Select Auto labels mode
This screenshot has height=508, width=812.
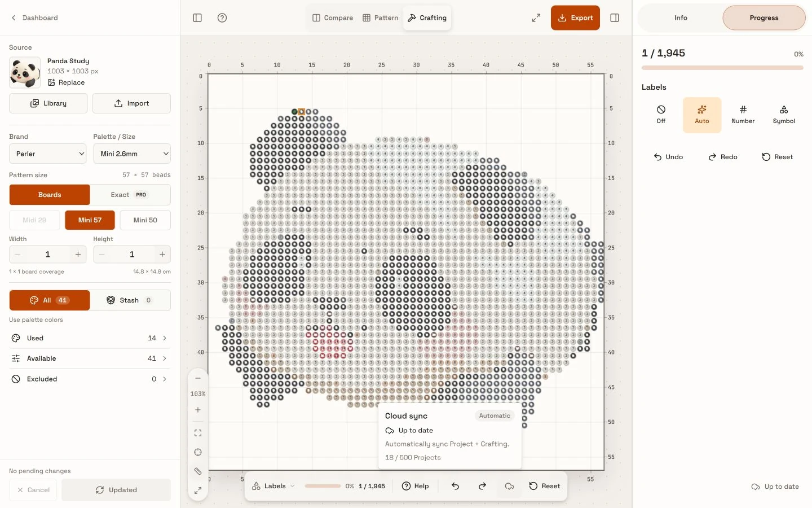point(702,115)
